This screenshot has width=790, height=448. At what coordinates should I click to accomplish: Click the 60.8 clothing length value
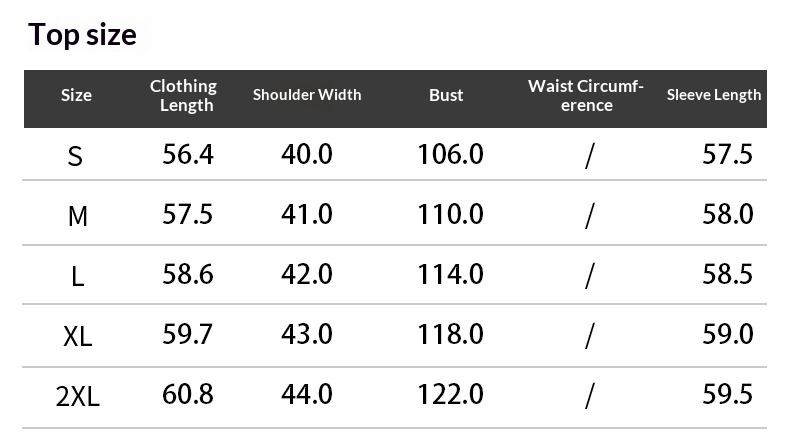[x=188, y=394]
